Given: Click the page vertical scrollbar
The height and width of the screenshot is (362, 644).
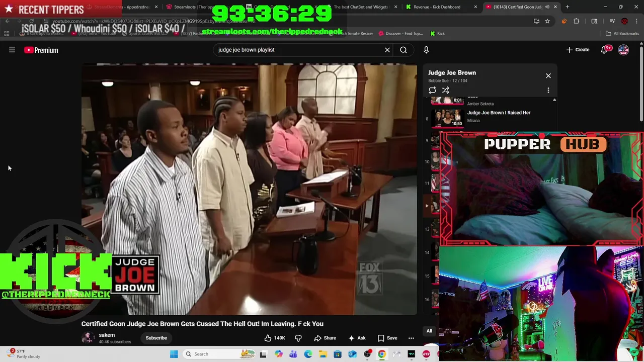Looking at the screenshot, I should click(641, 83).
